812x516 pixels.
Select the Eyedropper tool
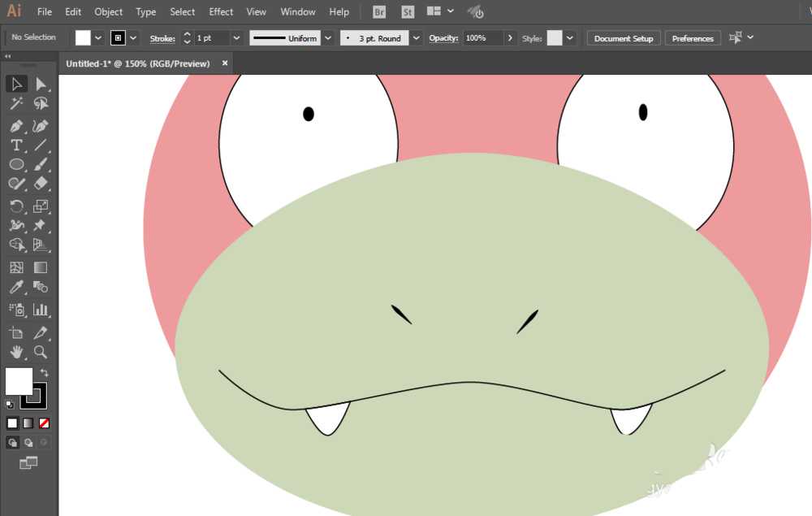[x=16, y=287]
